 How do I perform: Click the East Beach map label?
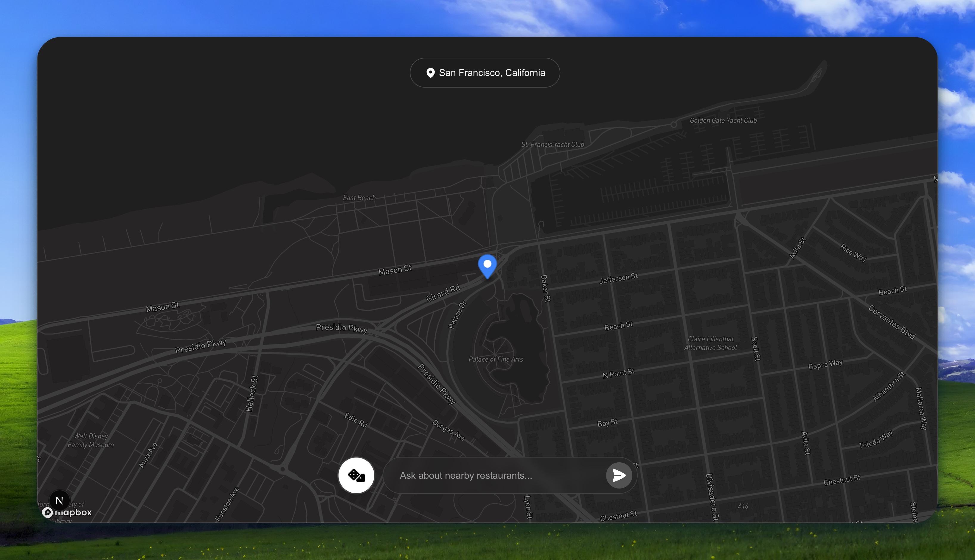[x=359, y=198]
